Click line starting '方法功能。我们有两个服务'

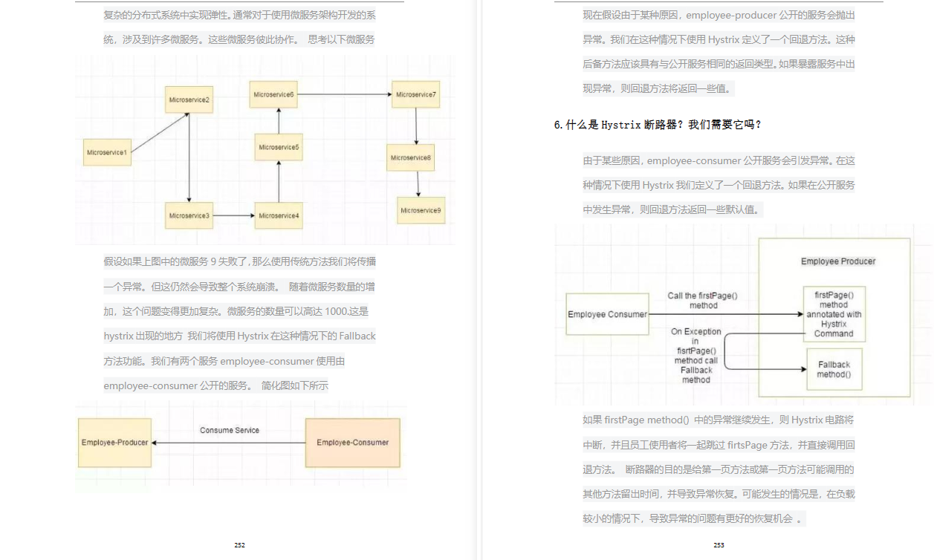[x=224, y=361]
